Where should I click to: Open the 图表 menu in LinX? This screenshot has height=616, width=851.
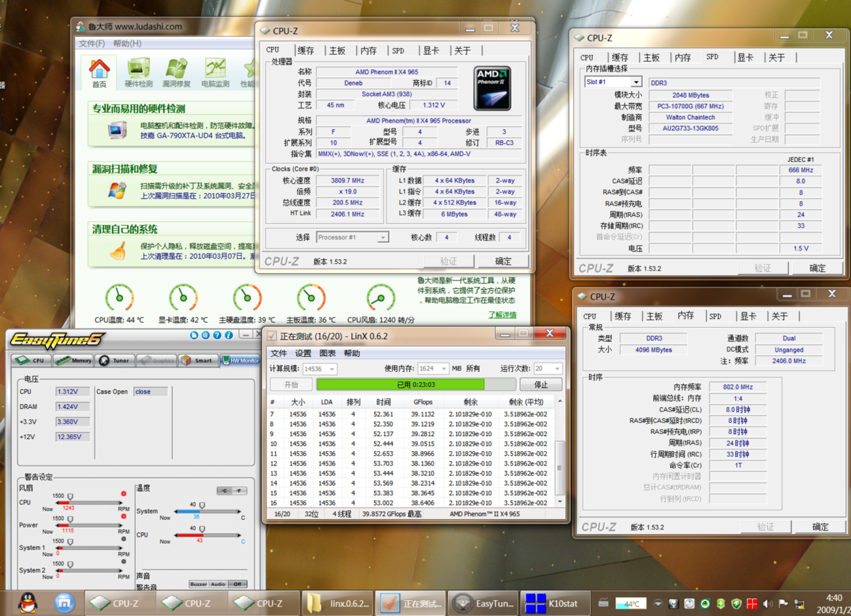327,353
